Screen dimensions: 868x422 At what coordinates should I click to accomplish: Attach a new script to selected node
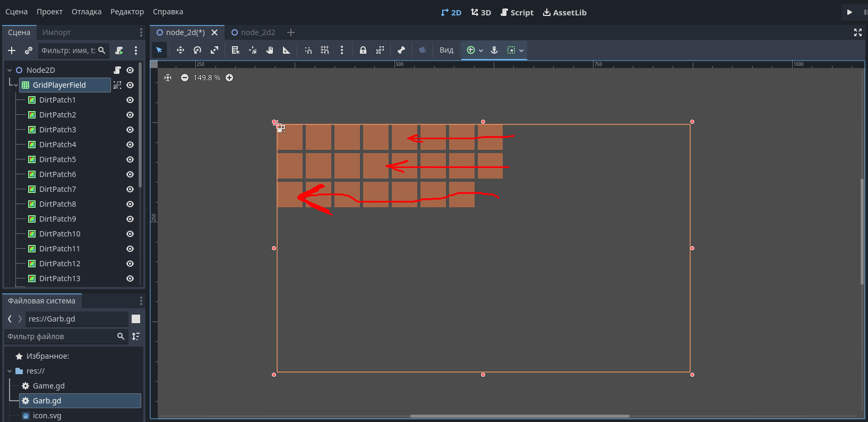[119, 50]
